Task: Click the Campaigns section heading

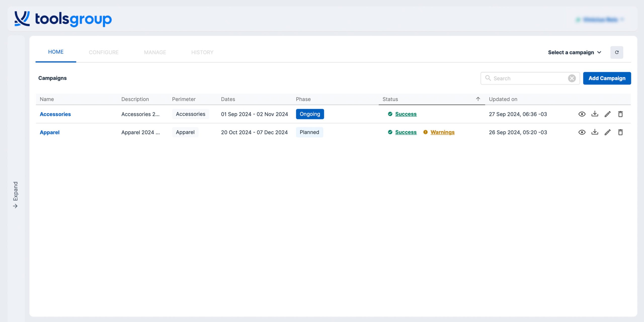Action: point(52,78)
